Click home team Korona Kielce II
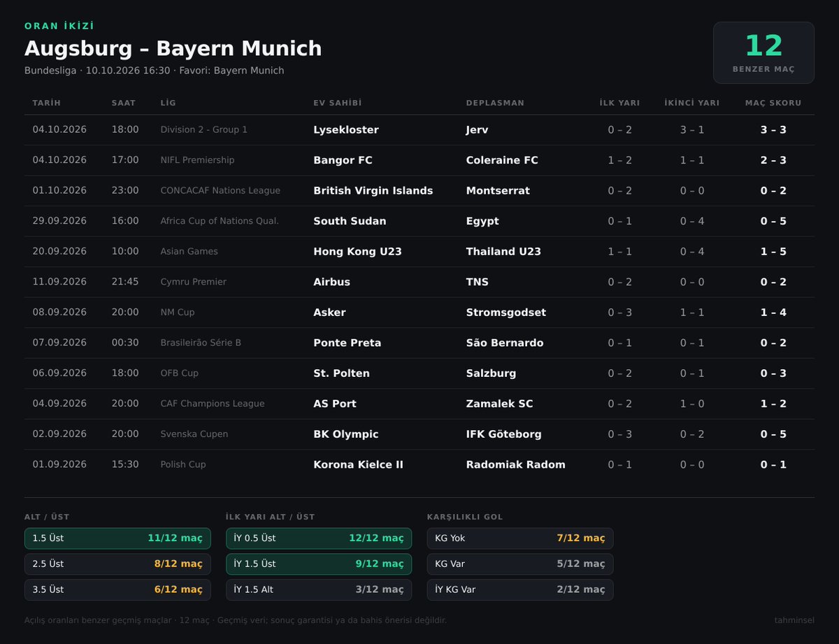839x644 pixels. coord(358,464)
